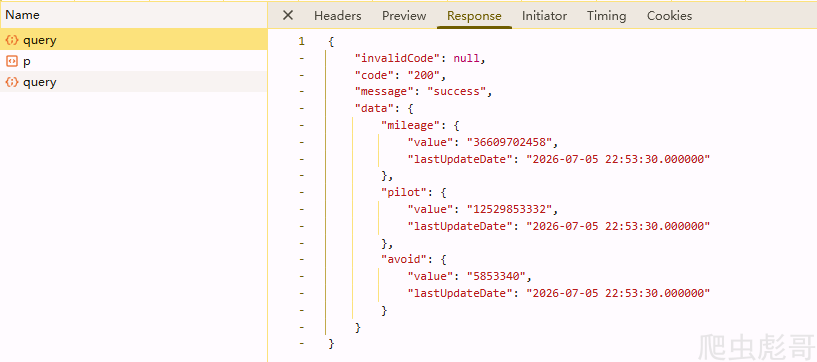Open the Cookies tab
The height and width of the screenshot is (362, 817).
[x=670, y=16]
